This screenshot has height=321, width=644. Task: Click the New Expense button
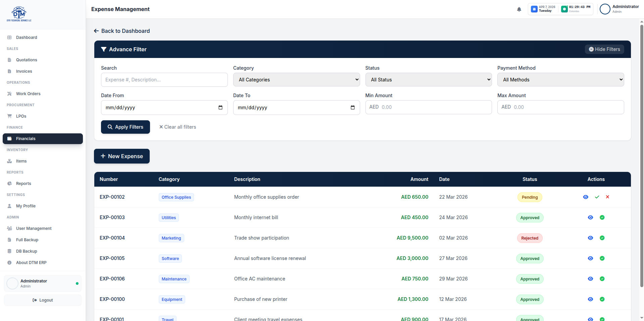(x=122, y=156)
